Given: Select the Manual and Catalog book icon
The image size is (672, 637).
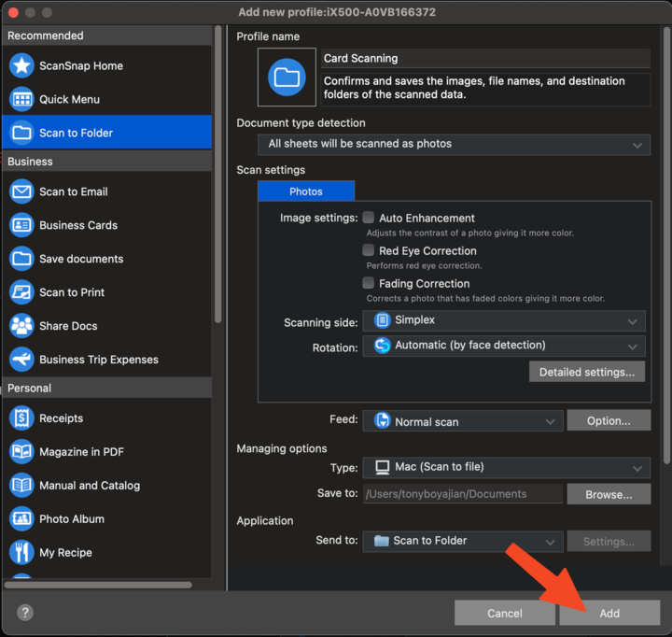Looking at the screenshot, I should [x=21, y=485].
